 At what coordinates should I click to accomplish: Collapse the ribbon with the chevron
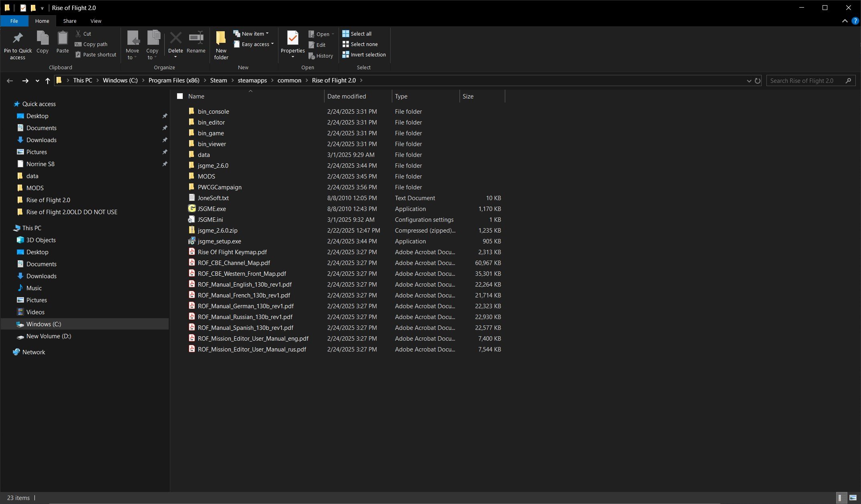point(845,21)
